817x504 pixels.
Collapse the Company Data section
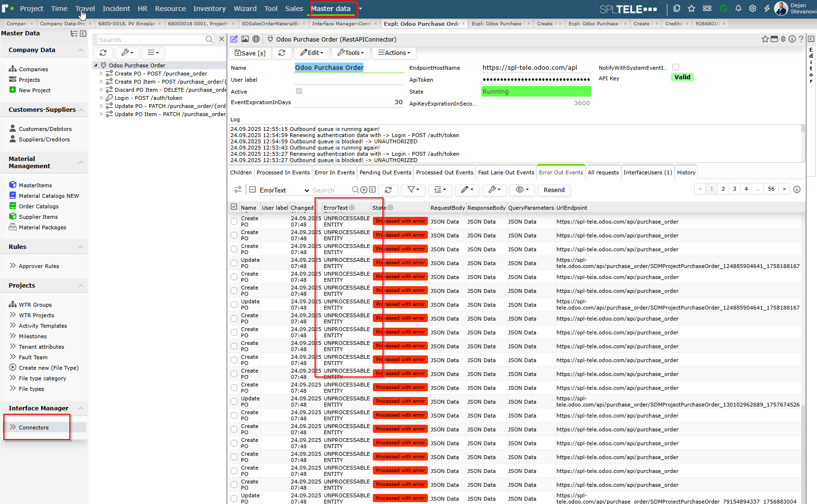click(81, 50)
